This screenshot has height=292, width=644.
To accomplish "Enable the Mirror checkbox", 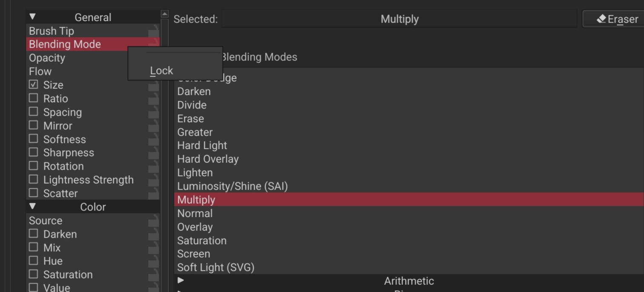I will point(33,125).
